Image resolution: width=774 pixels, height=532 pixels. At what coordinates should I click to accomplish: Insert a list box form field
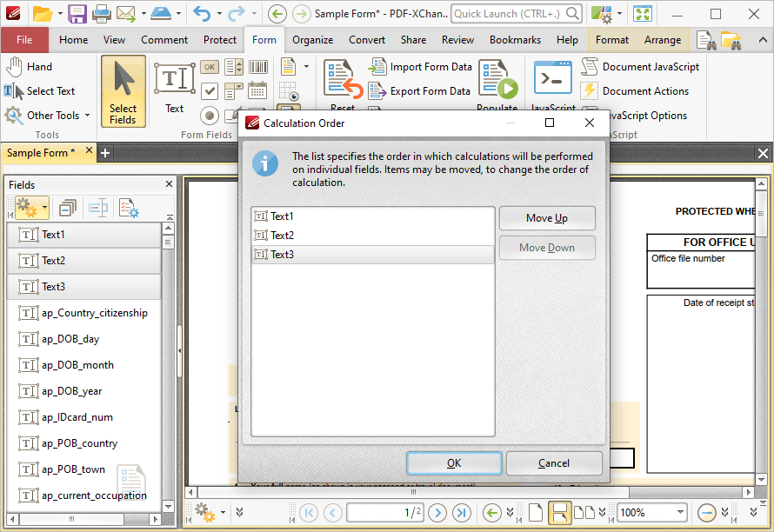[234, 67]
